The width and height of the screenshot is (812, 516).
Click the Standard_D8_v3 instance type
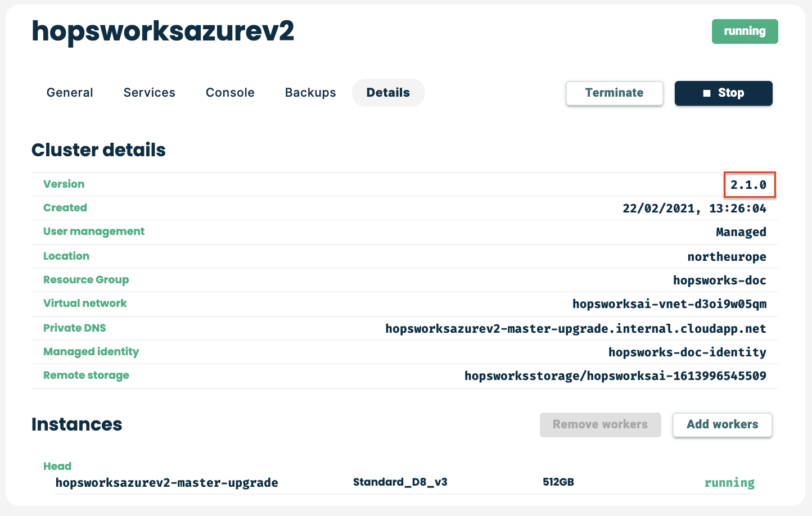pyautogui.click(x=400, y=482)
